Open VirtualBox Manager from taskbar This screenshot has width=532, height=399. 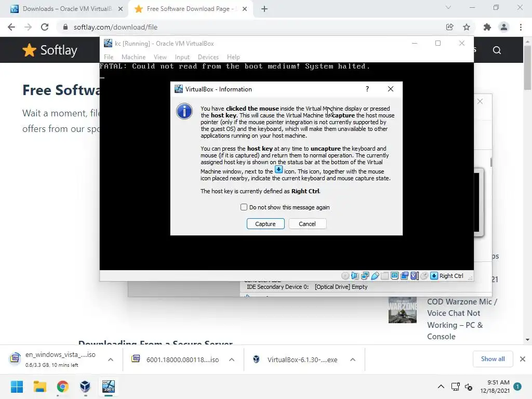pyautogui.click(x=85, y=387)
